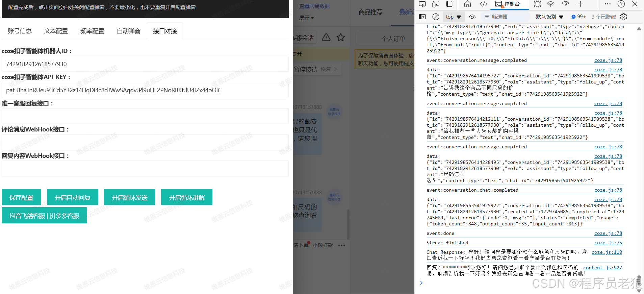Click the 开启循环发送 button
Image resolution: width=644 pixels, height=294 pixels.
[130, 197]
